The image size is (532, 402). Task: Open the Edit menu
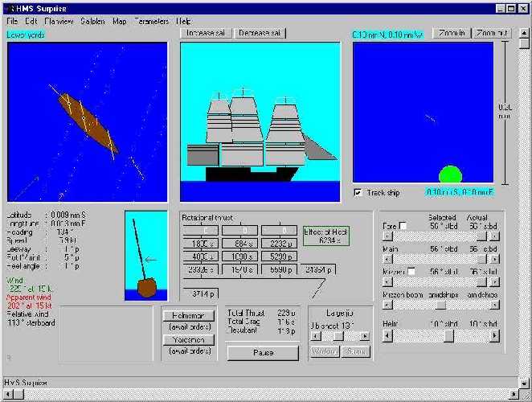pos(31,22)
